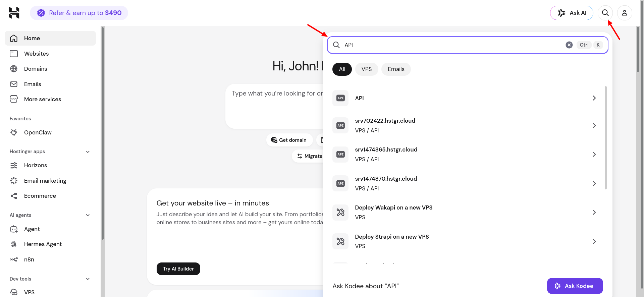Click API icon beside srv1474870.hstgr.cloud
644x297 pixels.
pos(340,183)
